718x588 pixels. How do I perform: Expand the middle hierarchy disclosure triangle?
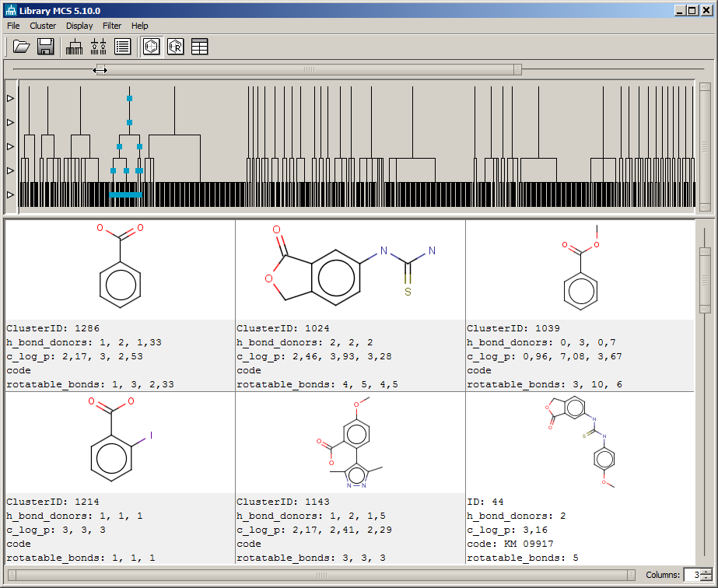pyautogui.click(x=10, y=145)
